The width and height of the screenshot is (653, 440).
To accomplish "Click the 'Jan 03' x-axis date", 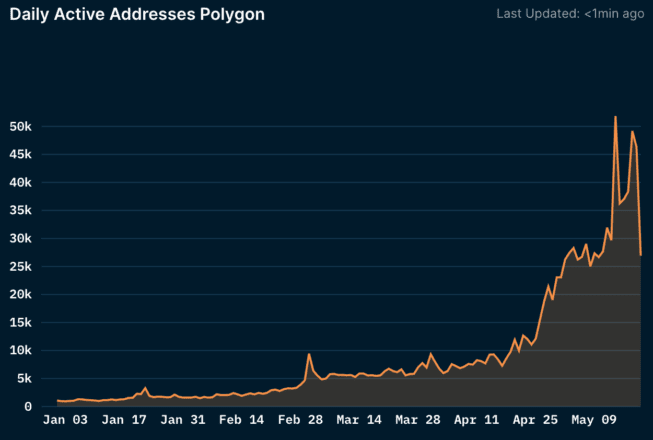I will [x=65, y=420].
